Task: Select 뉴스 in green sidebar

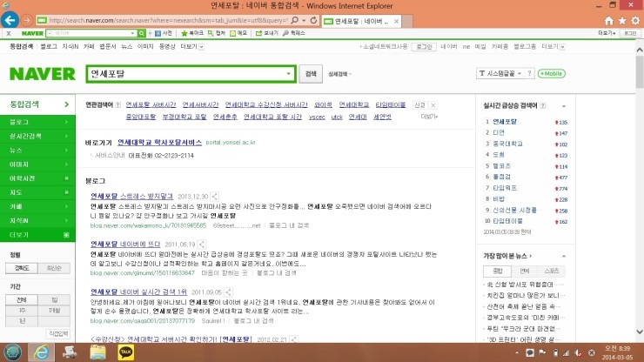Action: [x=37, y=151]
